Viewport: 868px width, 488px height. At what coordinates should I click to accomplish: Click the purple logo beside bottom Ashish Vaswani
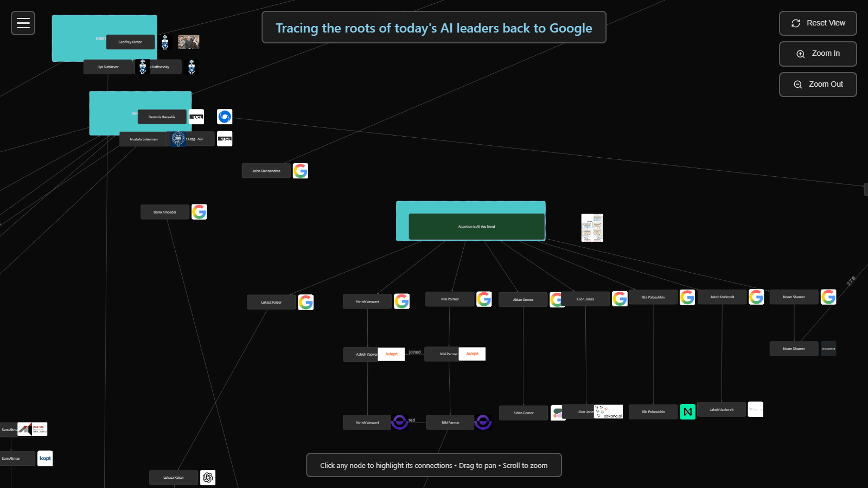point(400,422)
